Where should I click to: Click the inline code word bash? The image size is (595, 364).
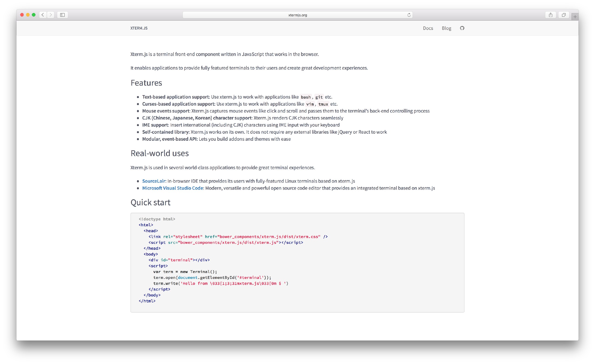point(306,97)
